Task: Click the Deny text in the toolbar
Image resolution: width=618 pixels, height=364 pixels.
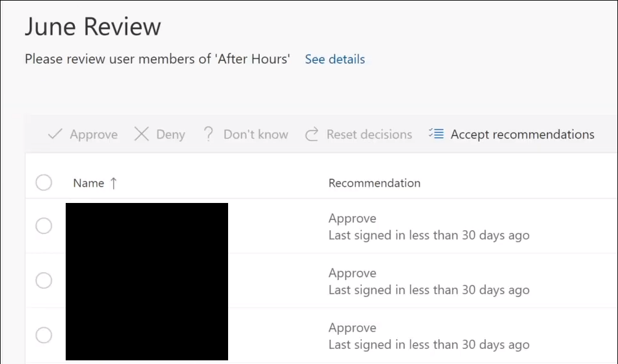Action: point(170,134)
